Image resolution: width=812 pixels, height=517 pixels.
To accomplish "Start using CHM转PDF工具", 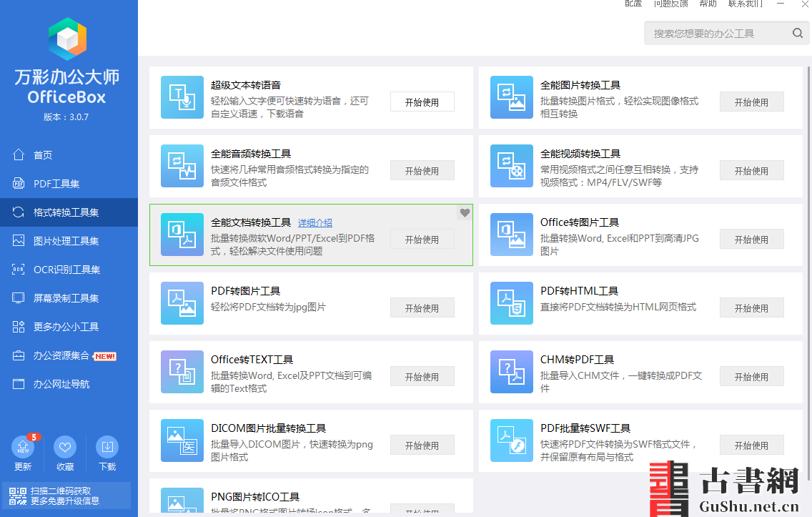I will tap(751, 377).
